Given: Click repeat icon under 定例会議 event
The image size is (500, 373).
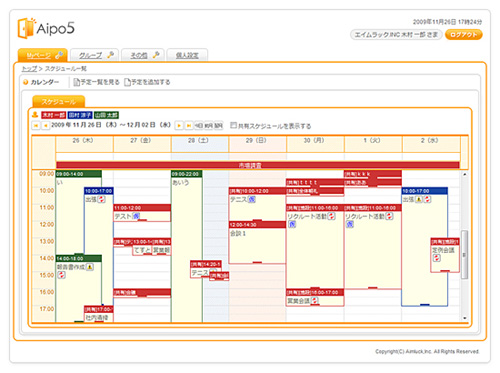Looking at the screenshot, I should [437, 258].
